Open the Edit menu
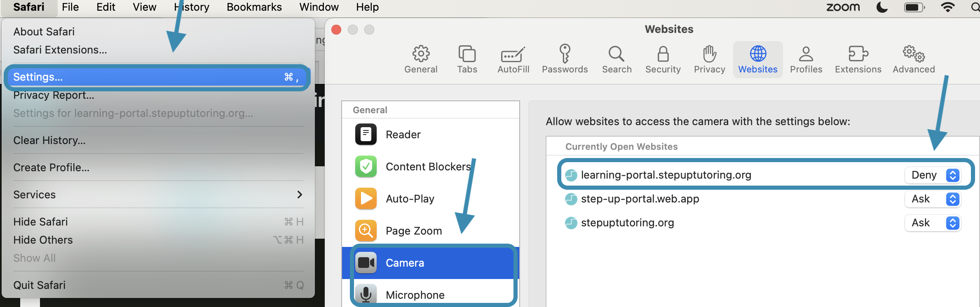Screen dimensions: 980x307 tap(106, 7)
